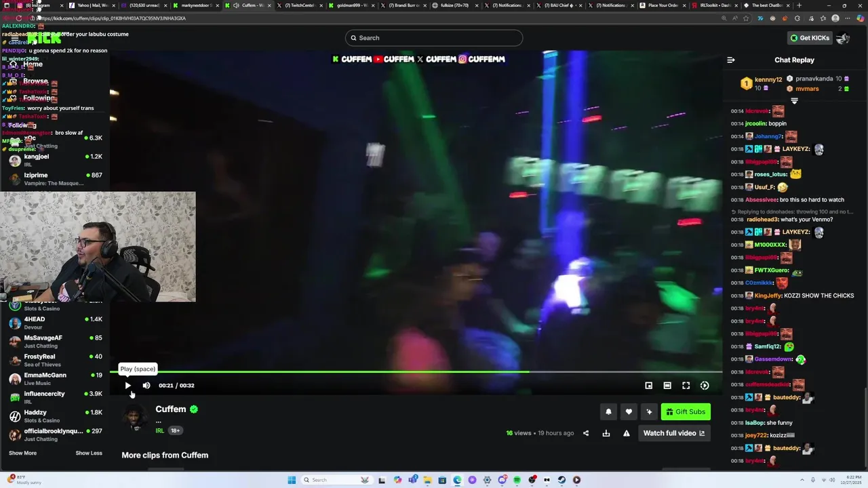
Task: Click Cuffem's profile avatar
Action: pos(135,418)
